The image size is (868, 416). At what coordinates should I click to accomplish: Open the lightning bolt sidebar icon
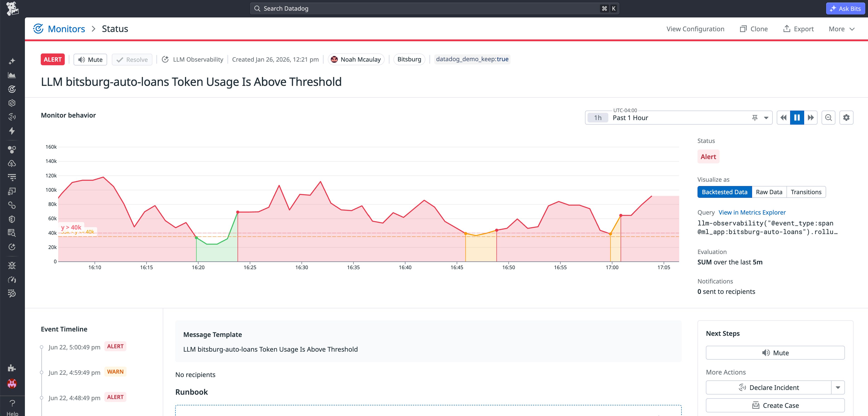pos(12,131)
